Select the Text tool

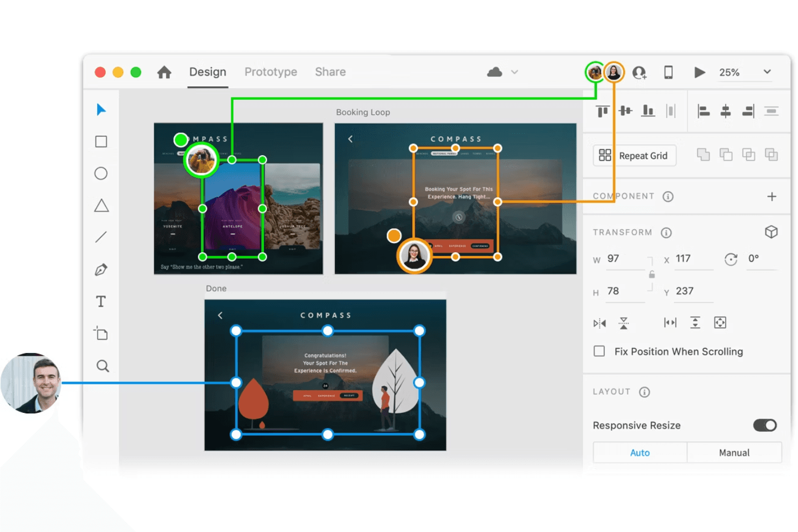tap(101, 302)
